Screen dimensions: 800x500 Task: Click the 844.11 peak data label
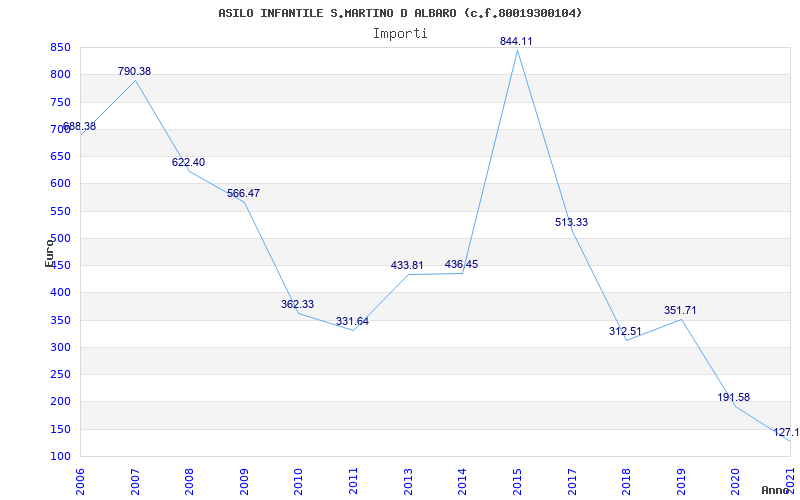(x=516, y=41)
